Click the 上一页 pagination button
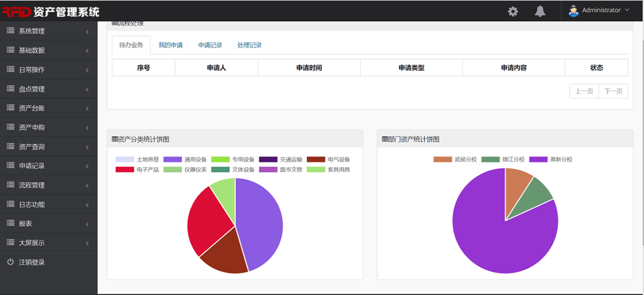 [584, 91]
